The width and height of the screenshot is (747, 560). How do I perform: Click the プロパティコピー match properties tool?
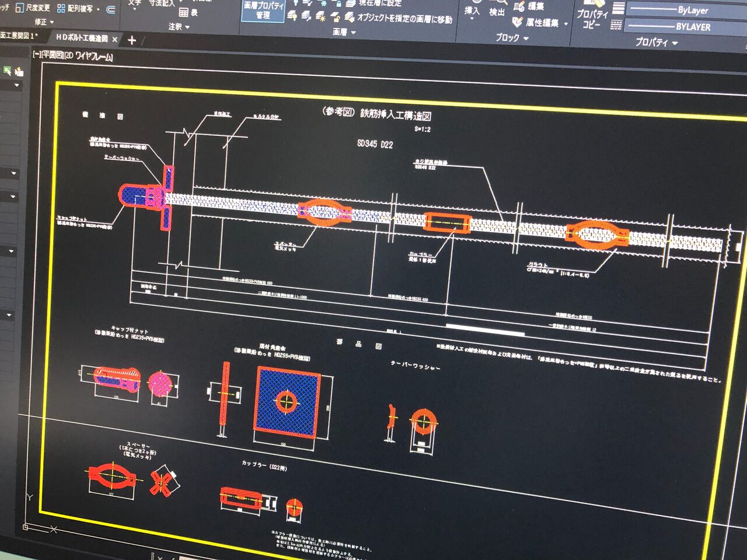point(592,15)
